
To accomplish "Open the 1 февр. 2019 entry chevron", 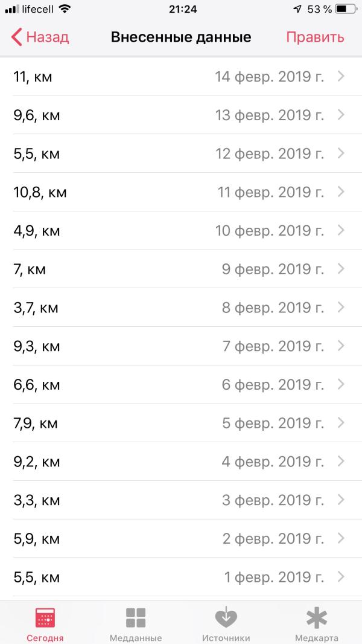I will [x=341, y=577].
